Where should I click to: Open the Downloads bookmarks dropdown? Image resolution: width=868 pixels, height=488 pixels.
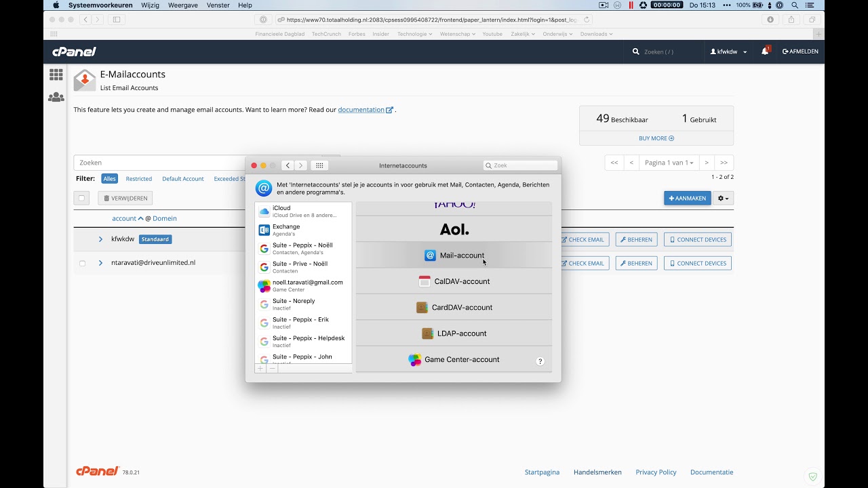(596, 34)
